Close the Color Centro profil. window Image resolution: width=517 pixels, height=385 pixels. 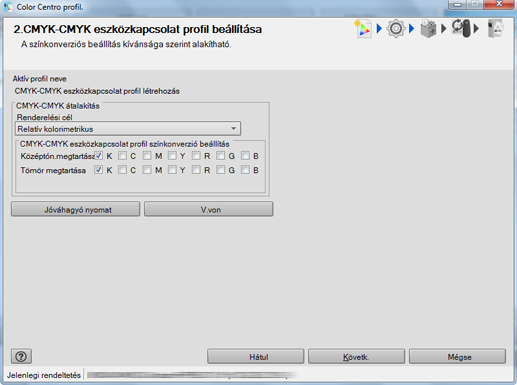pos(499,4)
